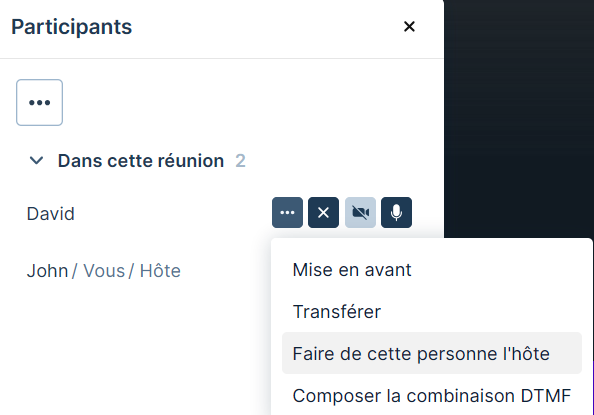
Task: Click the Dans cette réunion section heading
Action: (x=141, y=161)
